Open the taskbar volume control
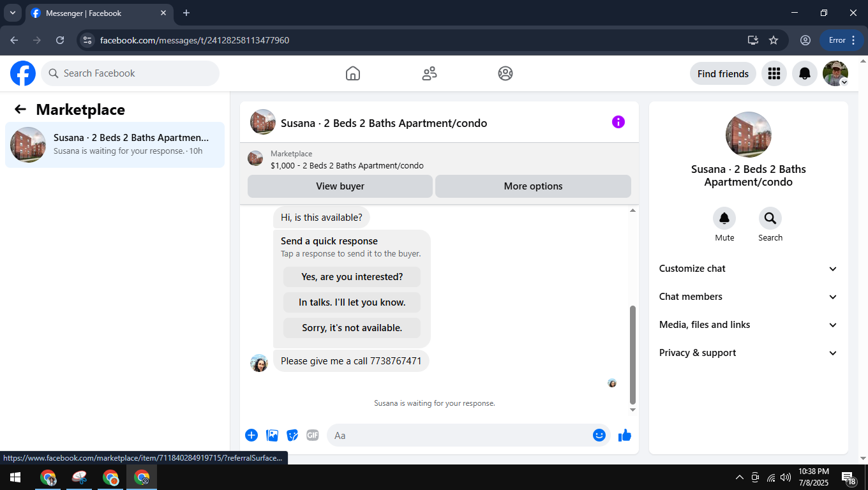Image resolution: width=868 pixels, height=490 pixels. (x=786, y=477)
